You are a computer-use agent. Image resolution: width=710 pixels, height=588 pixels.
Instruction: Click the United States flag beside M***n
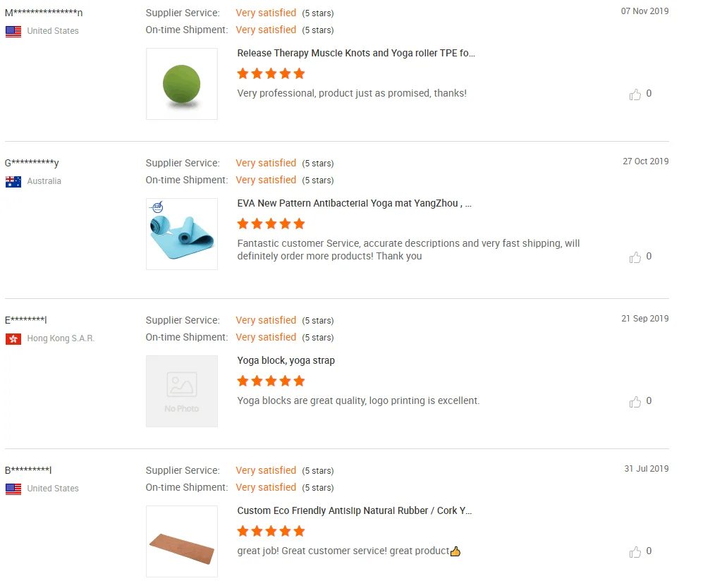point(13,31)
